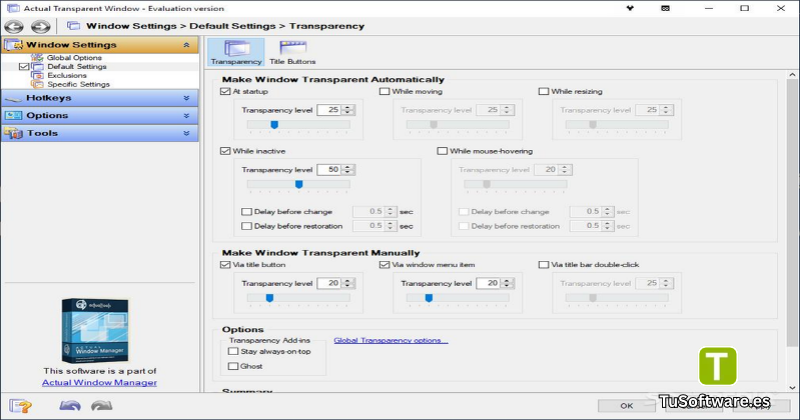800x420 pixels.
Task: Click the title bar icon next to heart
Action: pyautogui.click(x=665, y=8)
